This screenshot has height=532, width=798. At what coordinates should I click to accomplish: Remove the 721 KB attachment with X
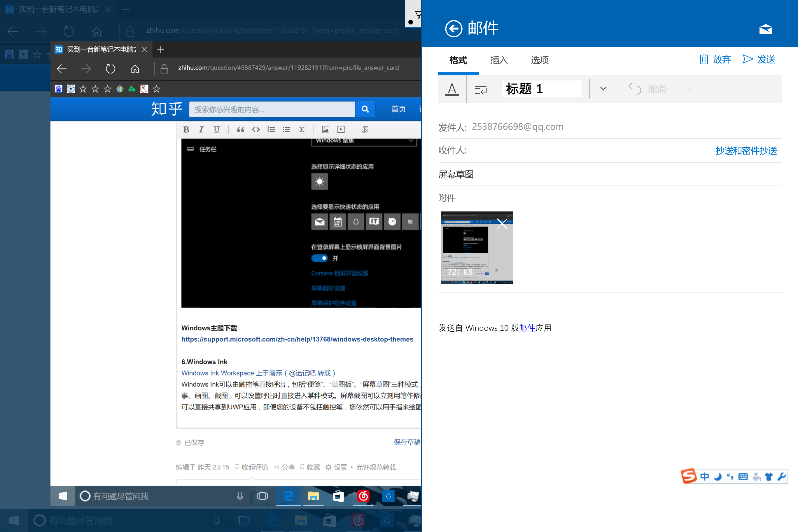502,224
